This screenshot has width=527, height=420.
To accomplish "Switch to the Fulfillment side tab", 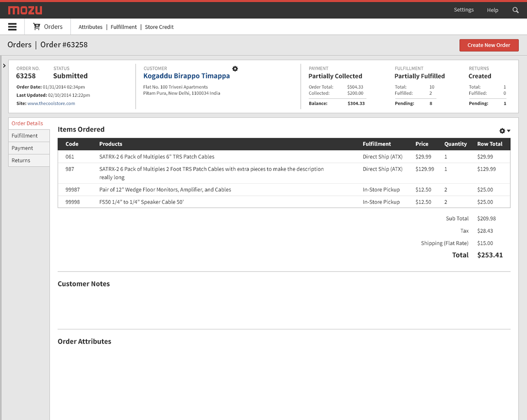I will click(x=29, y=136).
